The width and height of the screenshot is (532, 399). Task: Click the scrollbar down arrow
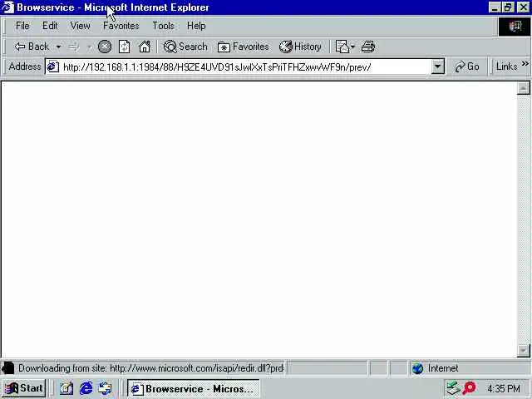pos(523,351)
